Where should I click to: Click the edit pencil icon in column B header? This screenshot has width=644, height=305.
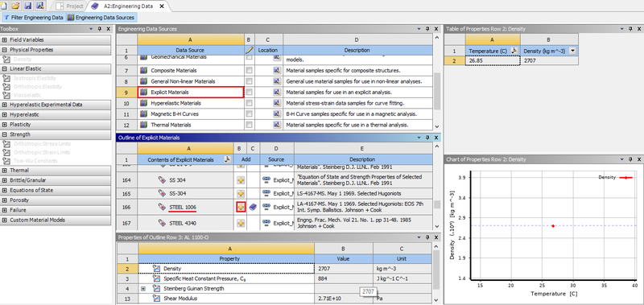250,50
